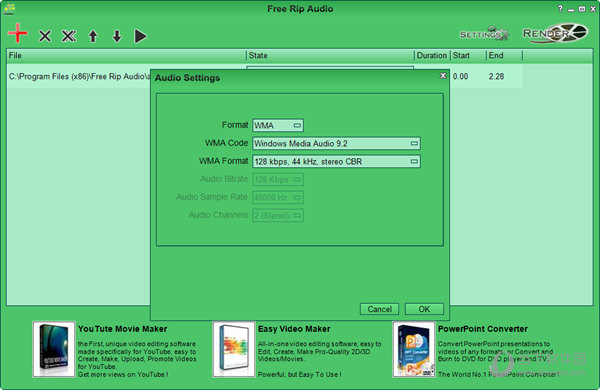Click the YouTute Movie Maker title link
The image size is (600, 390).
(122, 329)
